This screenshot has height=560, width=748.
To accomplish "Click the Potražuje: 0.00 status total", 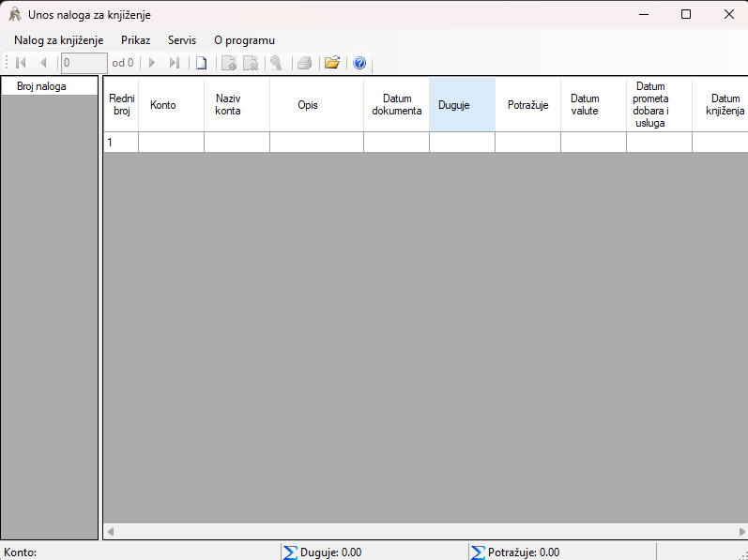I will (524, 552).
